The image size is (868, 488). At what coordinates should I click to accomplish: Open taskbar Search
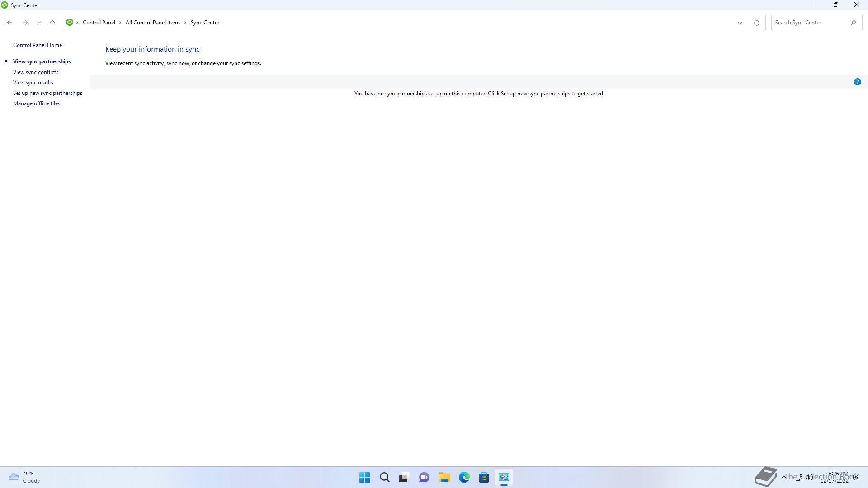click(384, 477)
